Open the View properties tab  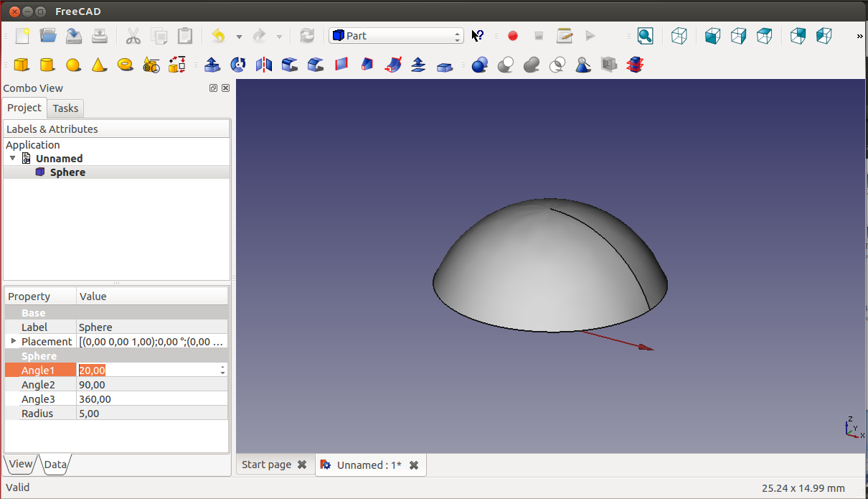coord(20,465)
